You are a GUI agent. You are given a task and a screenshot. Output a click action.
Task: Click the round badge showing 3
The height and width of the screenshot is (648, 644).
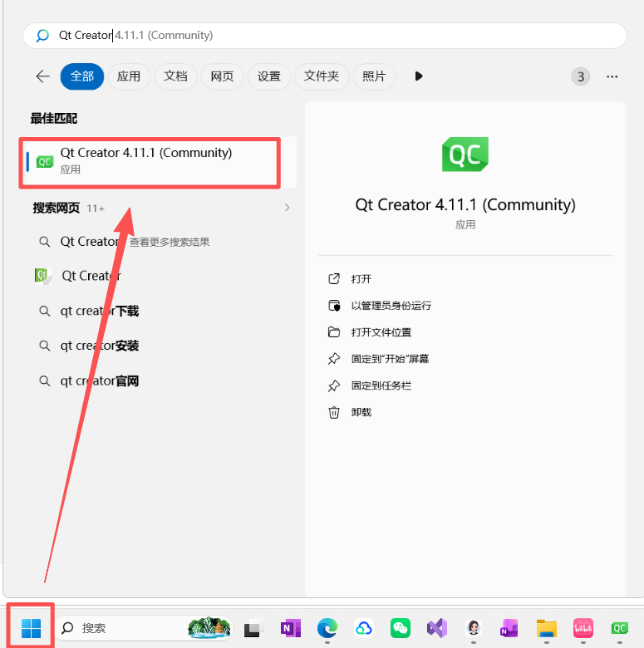pyautogui.click(x=580, y=76)
